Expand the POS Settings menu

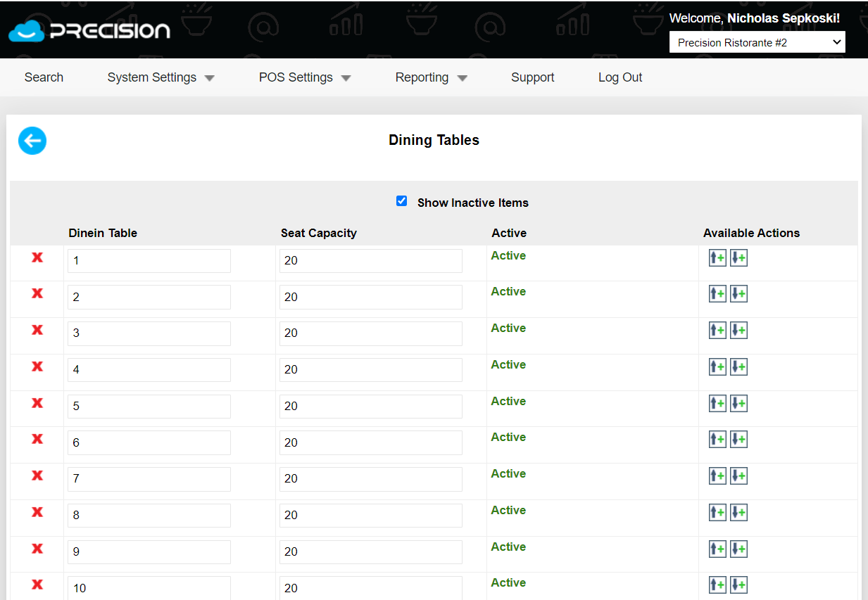(x=305, y=77)
